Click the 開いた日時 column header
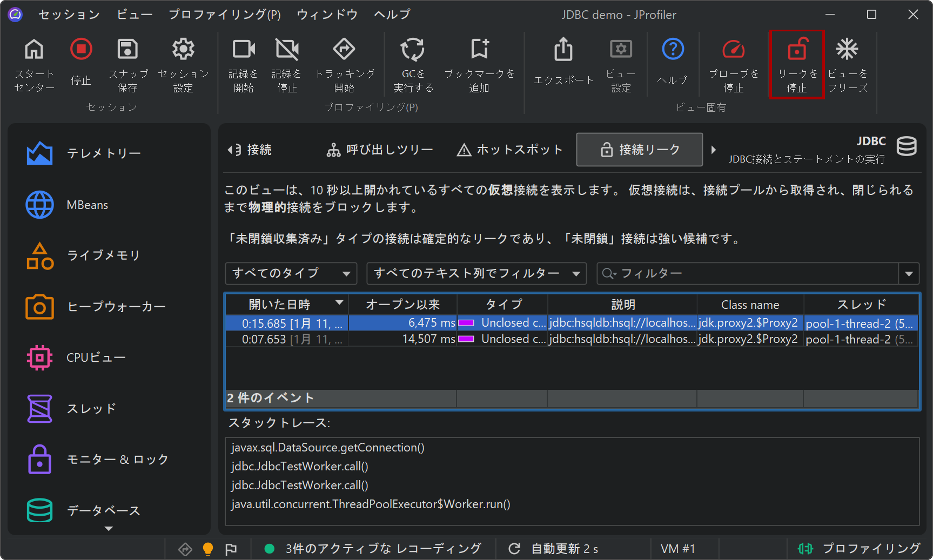The width and height of the screenshot is (933, 560). (x=280, y=305)
